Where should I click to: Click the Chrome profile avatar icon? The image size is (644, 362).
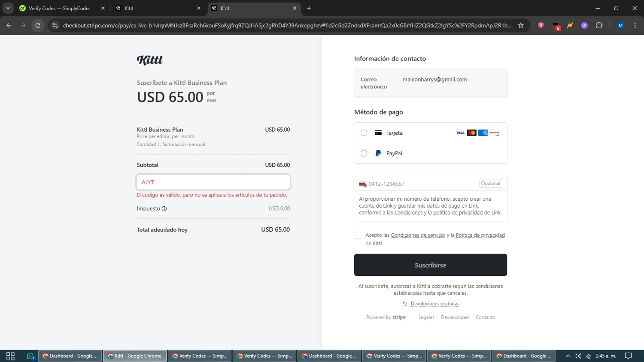(x=620, y=25)
